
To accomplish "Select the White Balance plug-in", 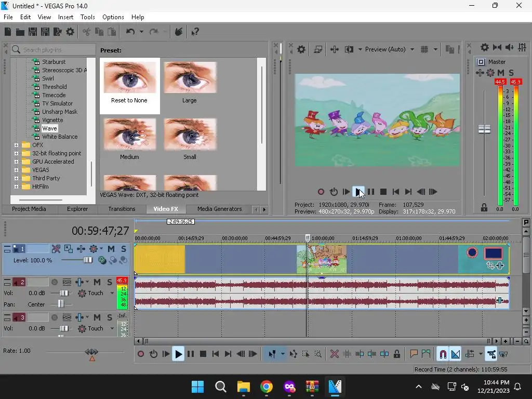I will click(60, 137).
